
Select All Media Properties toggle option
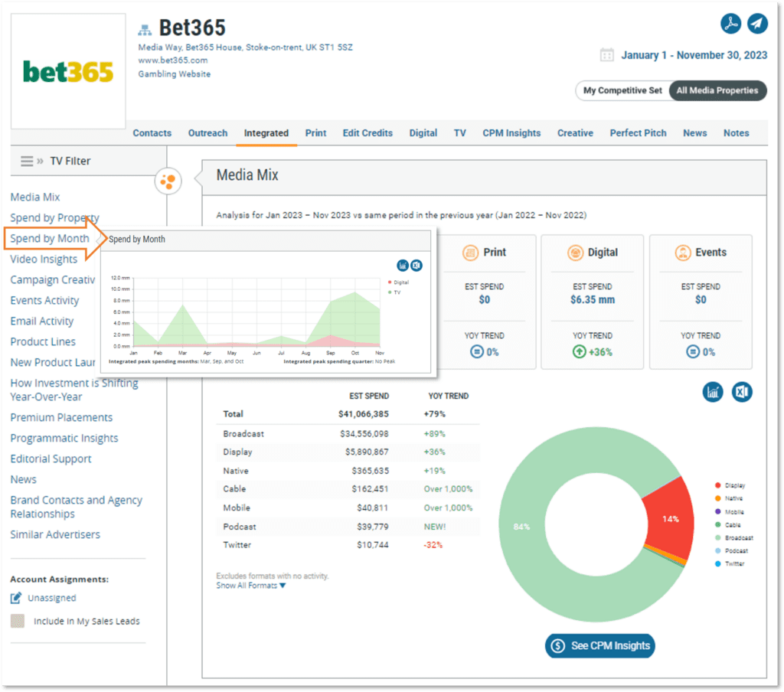coord(717,90)
